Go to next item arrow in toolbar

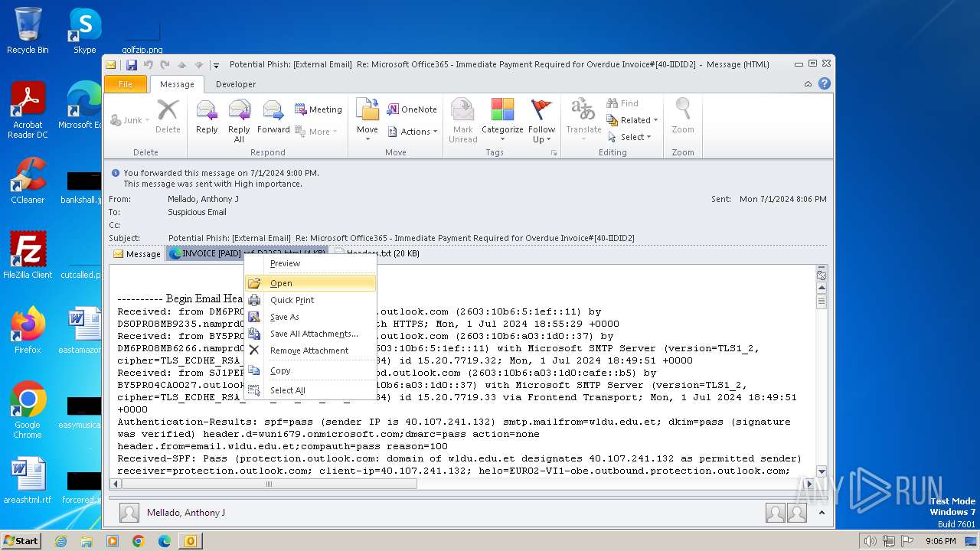tap(199, 65)
